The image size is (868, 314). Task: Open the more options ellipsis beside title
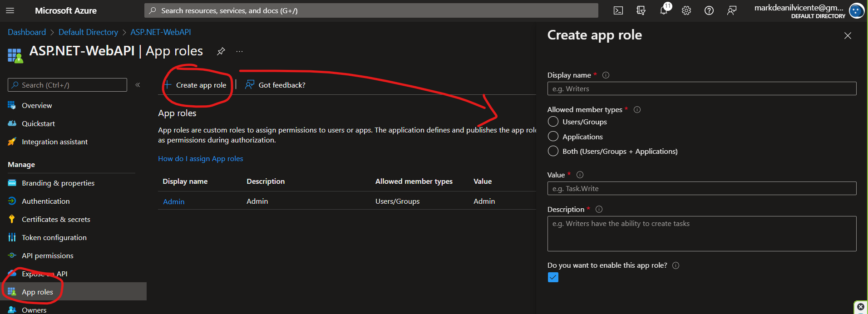tap(239, 51)
